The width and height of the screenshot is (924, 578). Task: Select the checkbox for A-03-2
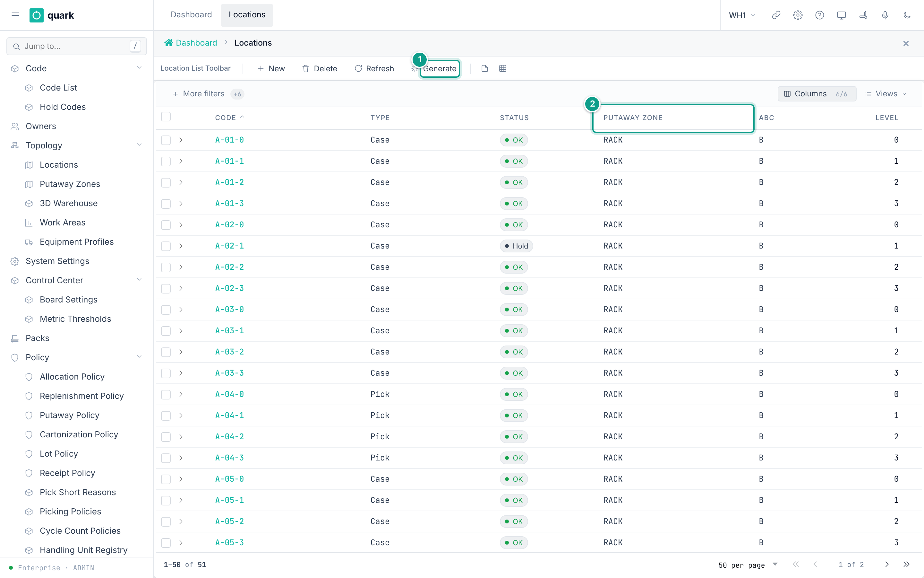pos(166,352)
